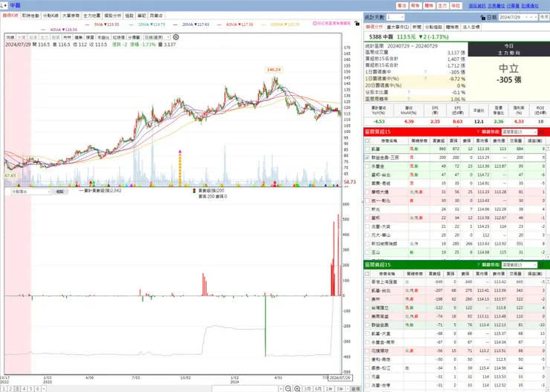Toggle the 分價量 chart button
Image resolution: width=550 pixels, height=392 pixels.
point(134,37)
